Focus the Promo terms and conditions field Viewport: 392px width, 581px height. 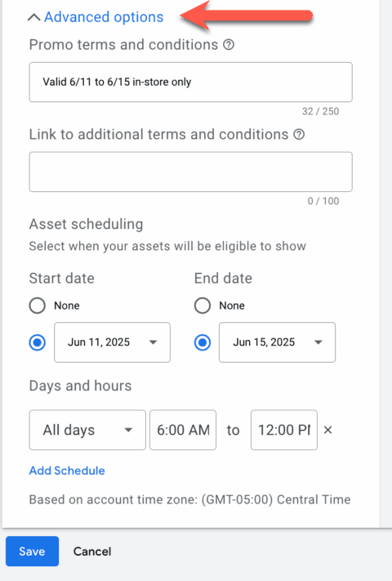pyautogui.click(x=190, y=82)
